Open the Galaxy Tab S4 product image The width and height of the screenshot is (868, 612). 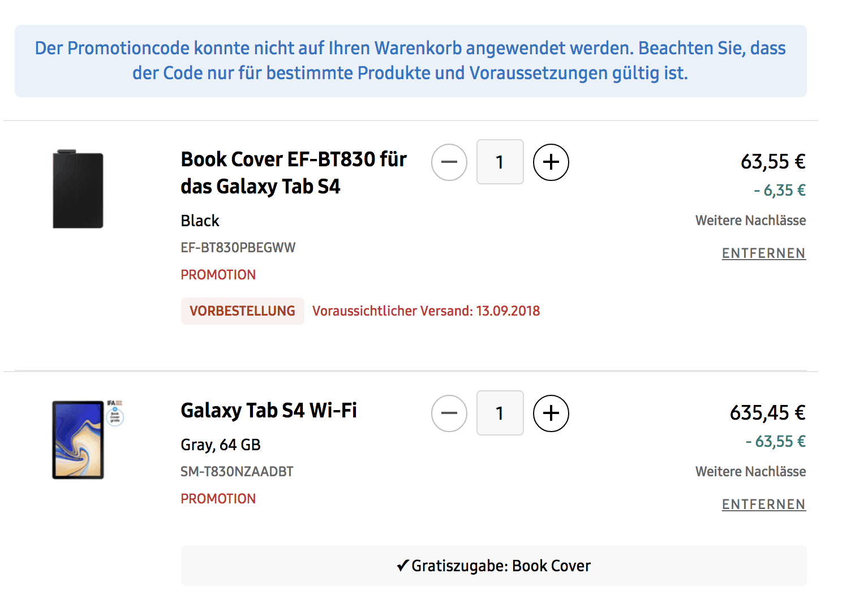pos(78,439)
